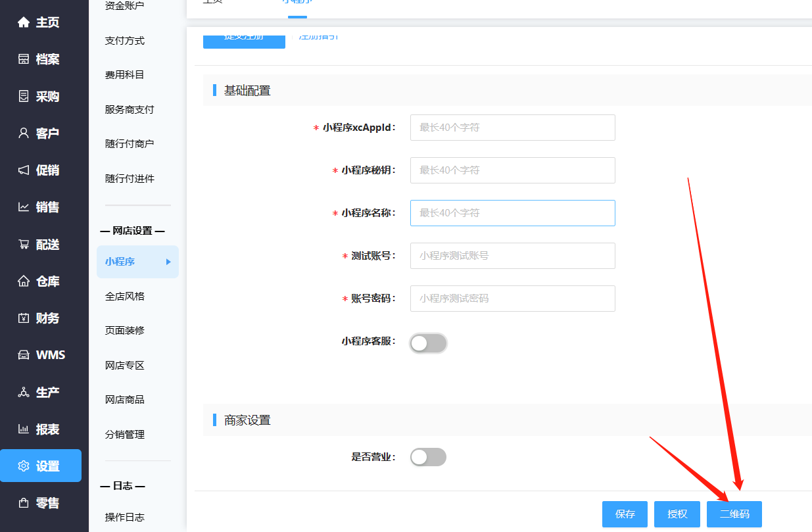This screenshot has height=532, width=812.
Task: Focus the 账号密码 input field
Action: click(513, 299)
